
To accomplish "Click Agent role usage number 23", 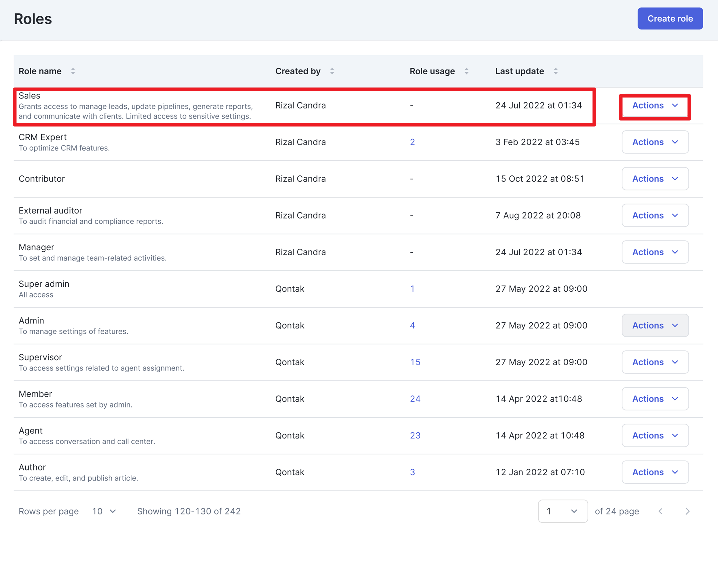I will (415, 436).
